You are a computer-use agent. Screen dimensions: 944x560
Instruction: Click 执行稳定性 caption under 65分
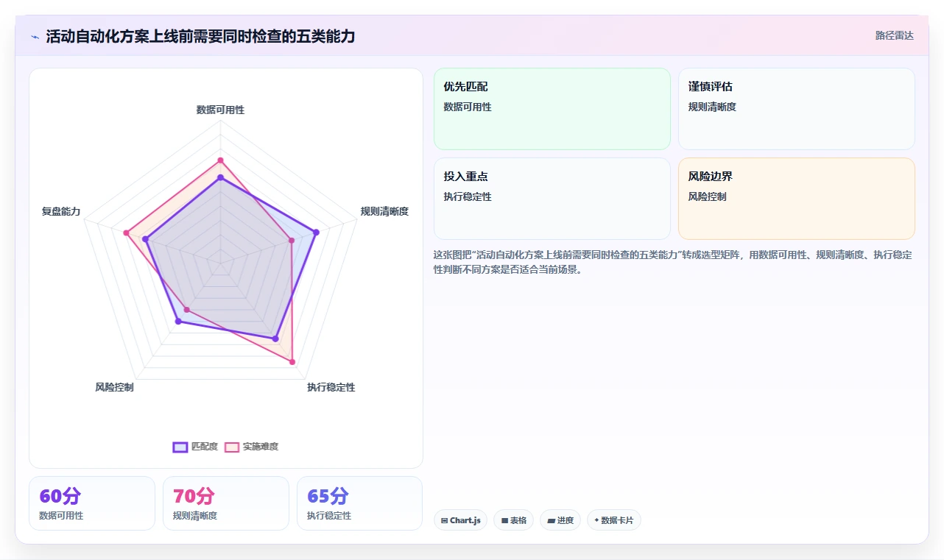coord(329,516)
